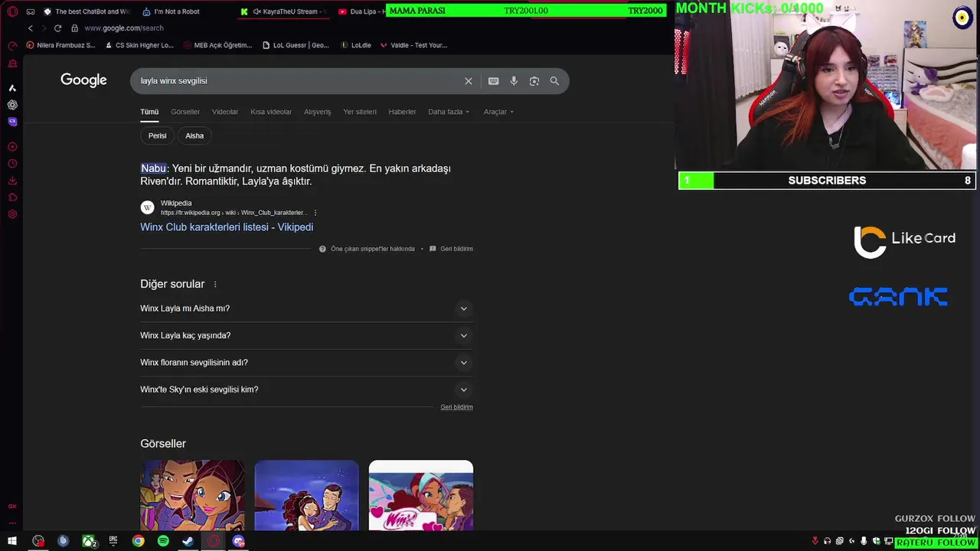Open 'LoL Guessr | Geo...' bookmark
Viewport: 980px width, 551px height.
point(296,45)
